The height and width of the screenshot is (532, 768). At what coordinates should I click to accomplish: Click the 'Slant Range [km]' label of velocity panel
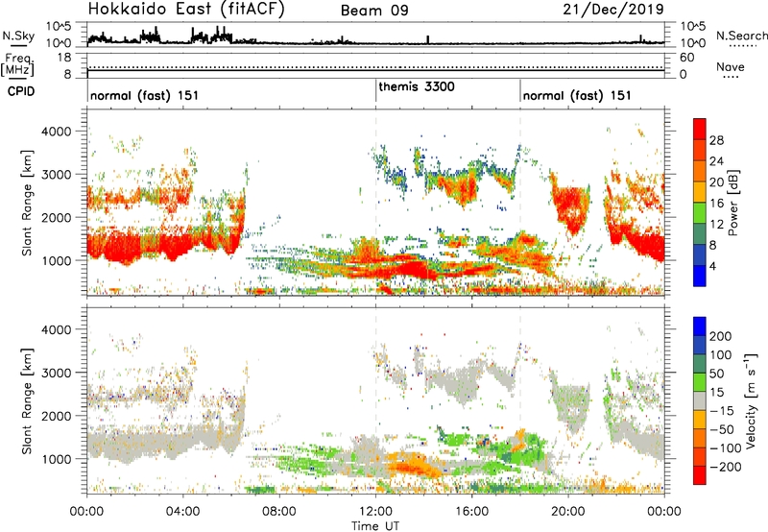point(27,401)
